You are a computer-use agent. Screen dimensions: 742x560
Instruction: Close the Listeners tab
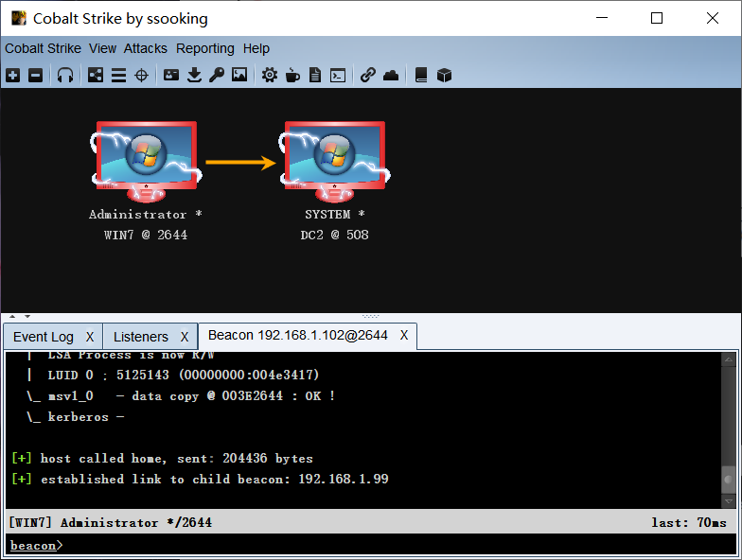point(185,337)
